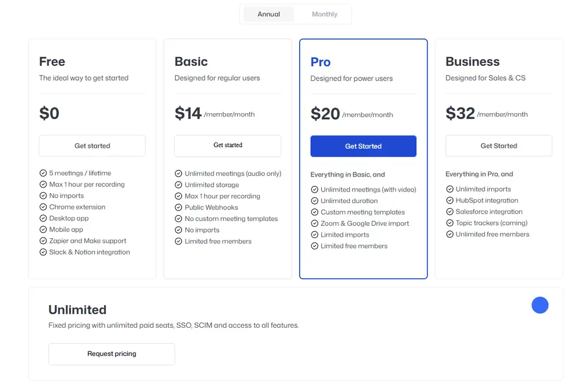588x386 pixels.
Task: Click the checkmark beside Salesforce integration
Action: tap(450, 212)
